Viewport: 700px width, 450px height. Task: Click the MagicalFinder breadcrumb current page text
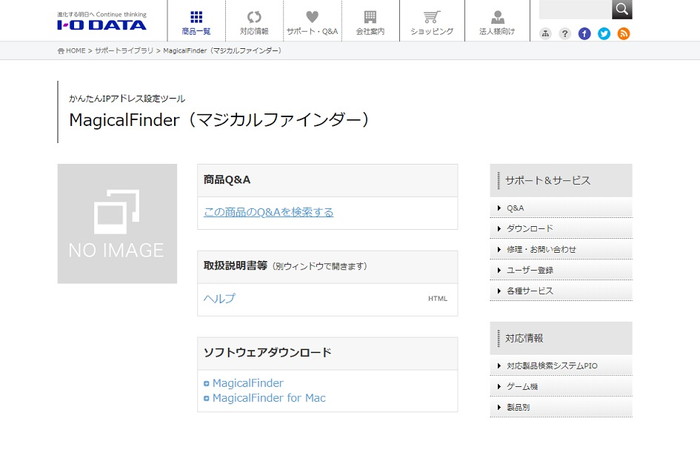(222, 51)
